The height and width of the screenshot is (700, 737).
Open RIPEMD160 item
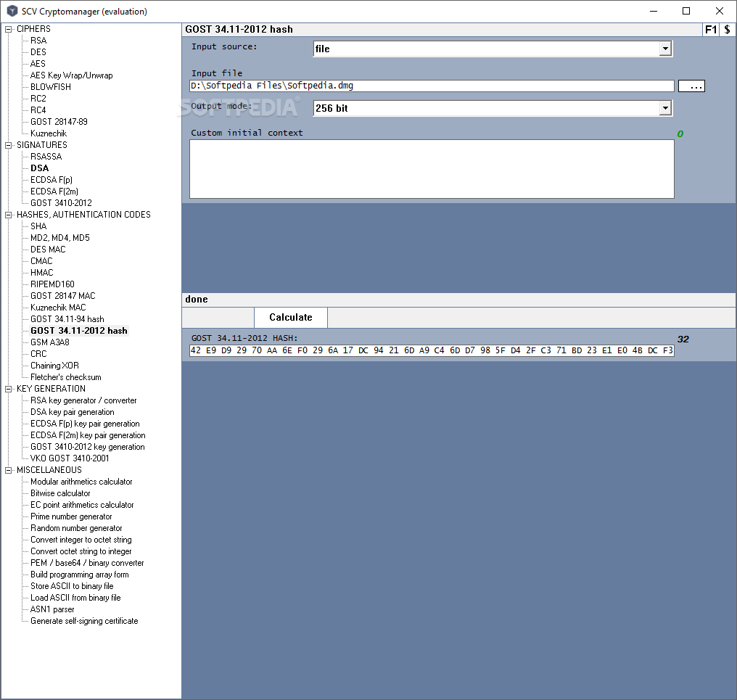53,284
